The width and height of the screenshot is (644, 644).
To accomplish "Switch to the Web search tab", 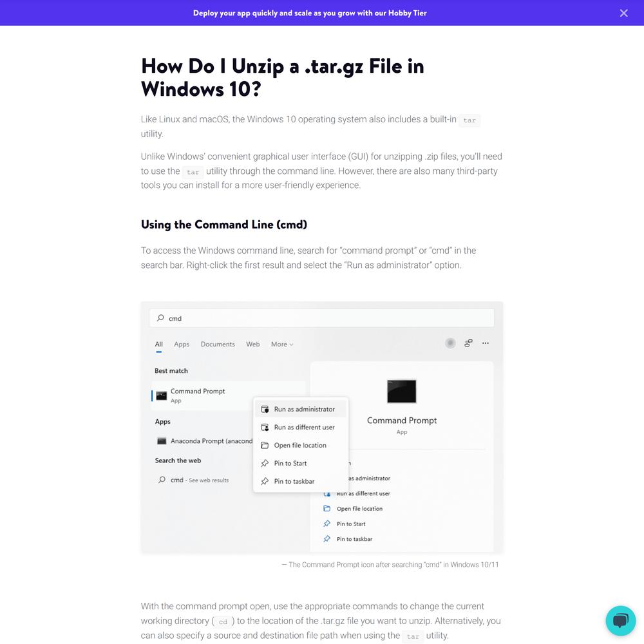I will [x=253, y=344].
